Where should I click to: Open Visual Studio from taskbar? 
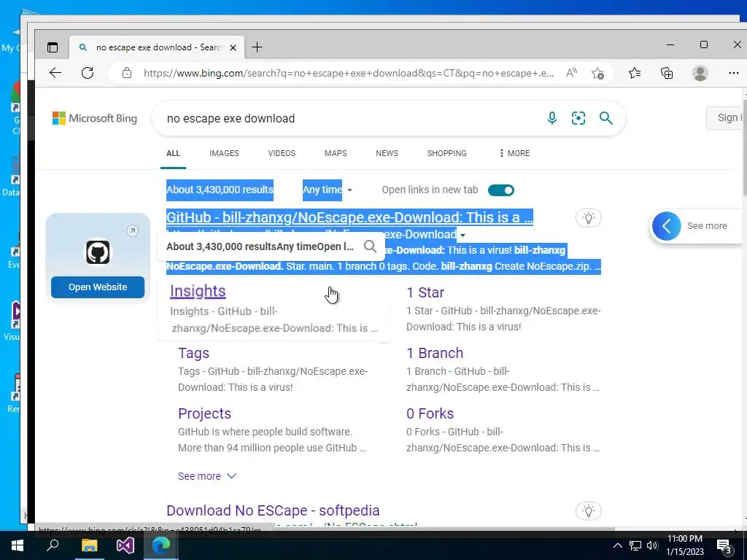coord(125,545)
